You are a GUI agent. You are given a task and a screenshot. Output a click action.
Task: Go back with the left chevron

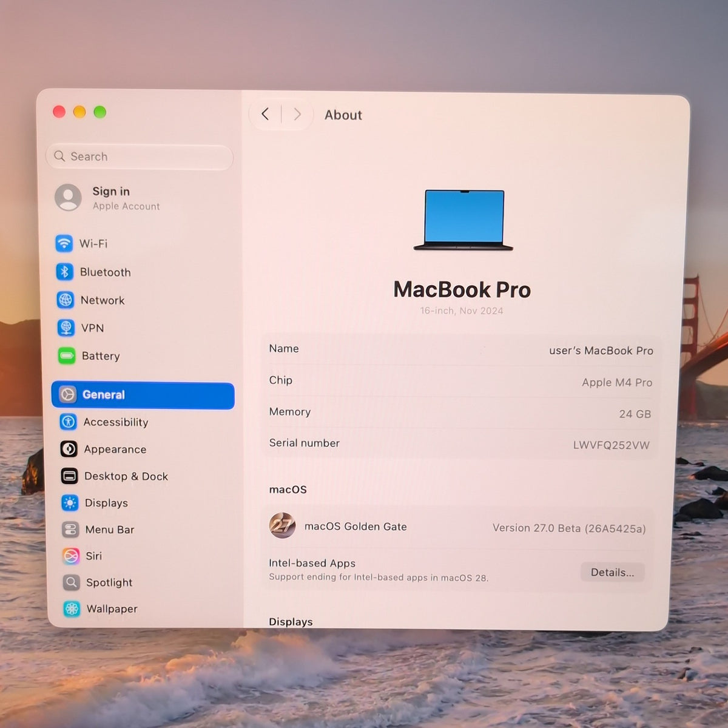pyautogui.click(x=265, y=114)
